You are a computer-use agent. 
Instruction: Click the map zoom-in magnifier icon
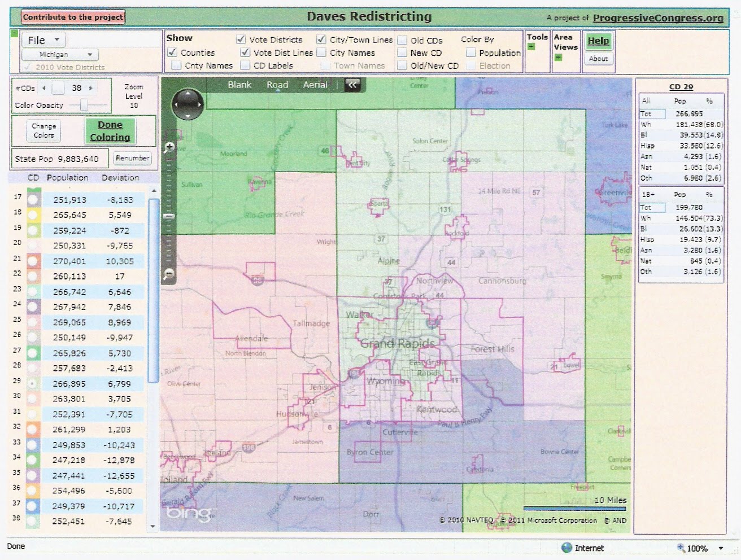coord(169,148)
